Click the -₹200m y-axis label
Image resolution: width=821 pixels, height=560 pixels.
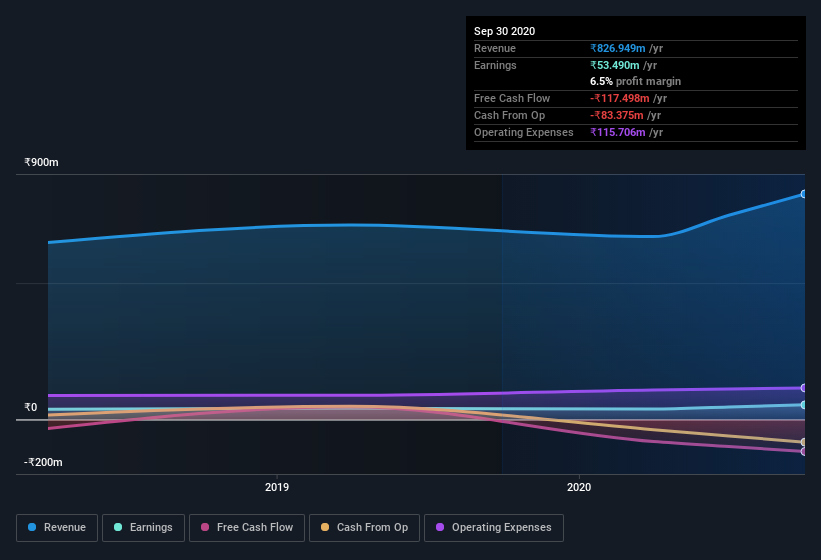[43, 462]
